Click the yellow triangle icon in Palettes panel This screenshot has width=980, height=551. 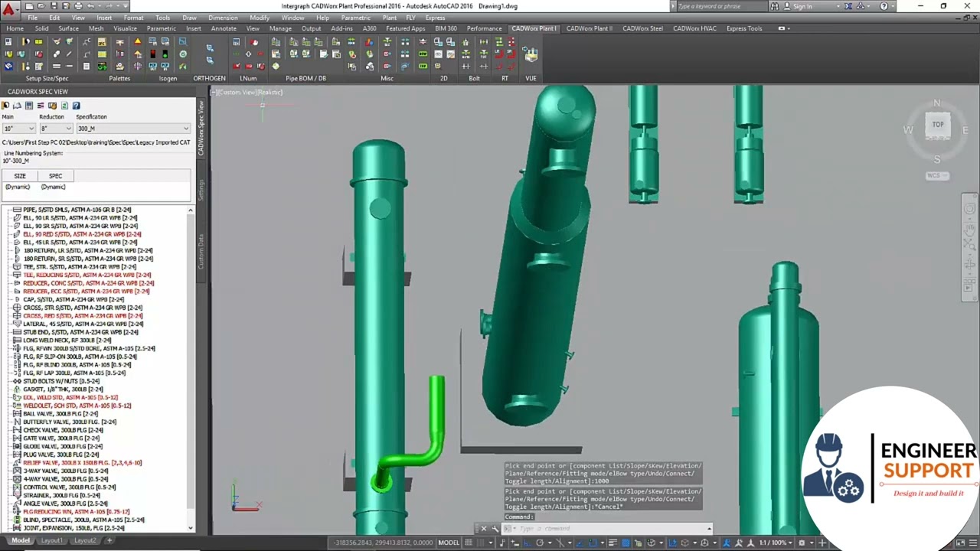click(138, 41)
